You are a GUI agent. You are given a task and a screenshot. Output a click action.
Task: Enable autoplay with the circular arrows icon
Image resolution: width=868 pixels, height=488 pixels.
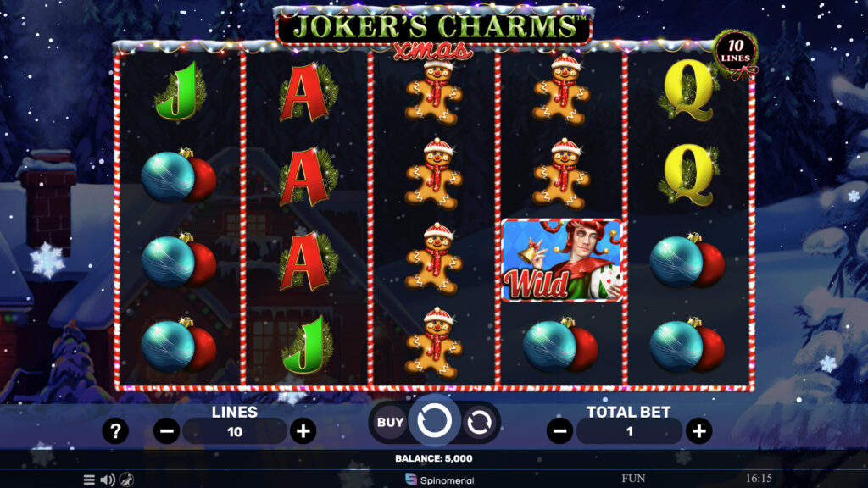[x=479, y=423]
